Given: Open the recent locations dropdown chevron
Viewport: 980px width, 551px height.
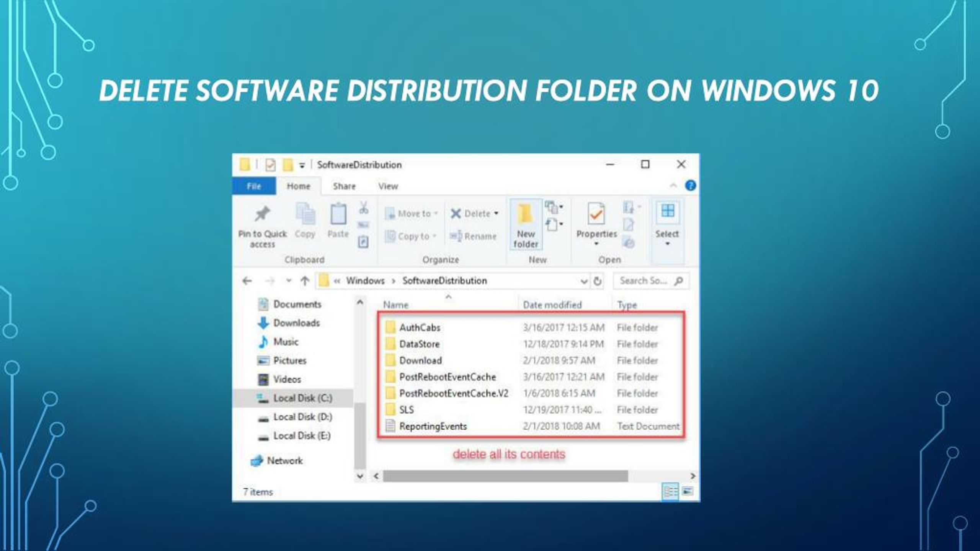Looking at the screenshot, I should click(289, 281).
